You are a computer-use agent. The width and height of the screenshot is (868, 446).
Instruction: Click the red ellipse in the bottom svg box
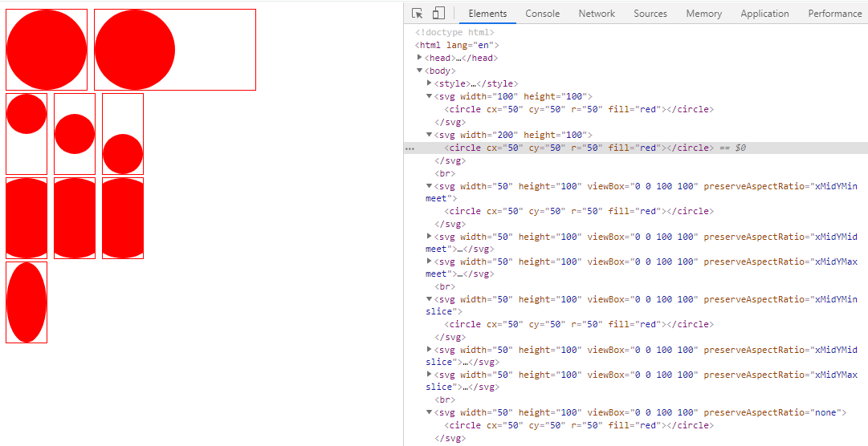coord(26,302)
